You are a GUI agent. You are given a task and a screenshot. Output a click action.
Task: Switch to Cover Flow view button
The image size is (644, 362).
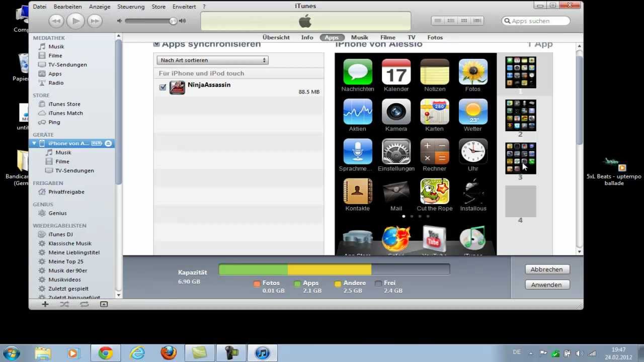pos(477,21)
